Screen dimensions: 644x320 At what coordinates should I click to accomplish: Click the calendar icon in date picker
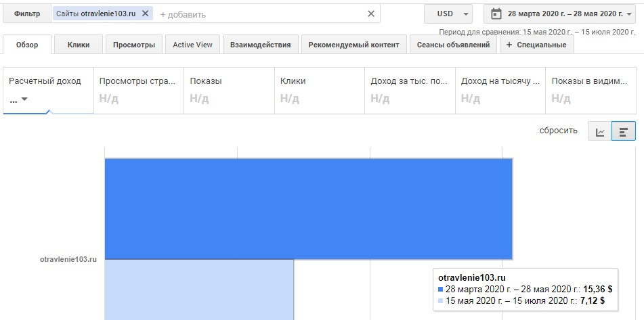pyautogui.click(x=496, y=14)
